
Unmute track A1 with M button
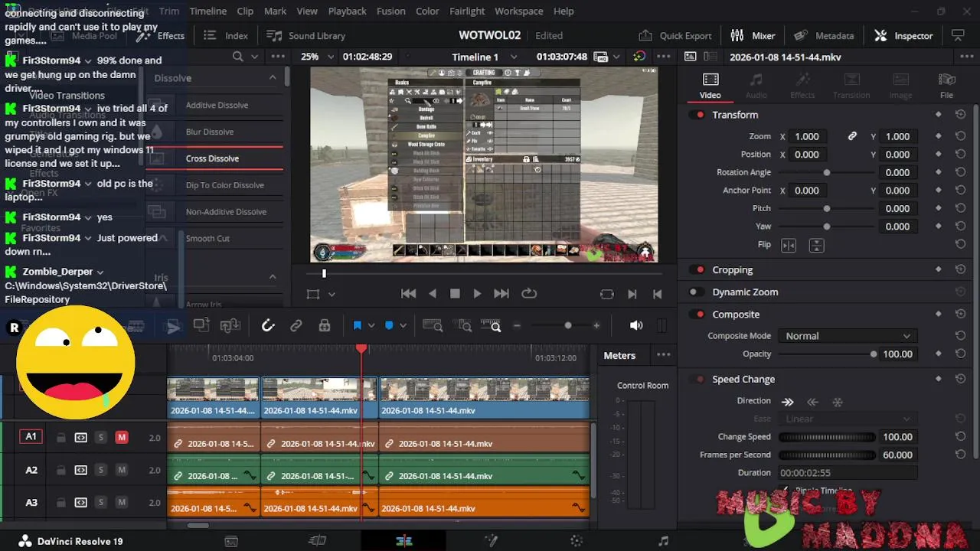[121, 438]
